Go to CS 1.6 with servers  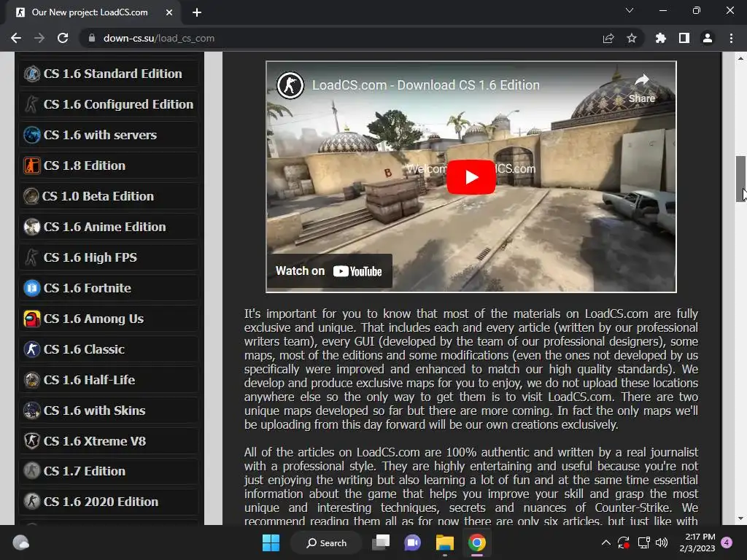[100, 135]
